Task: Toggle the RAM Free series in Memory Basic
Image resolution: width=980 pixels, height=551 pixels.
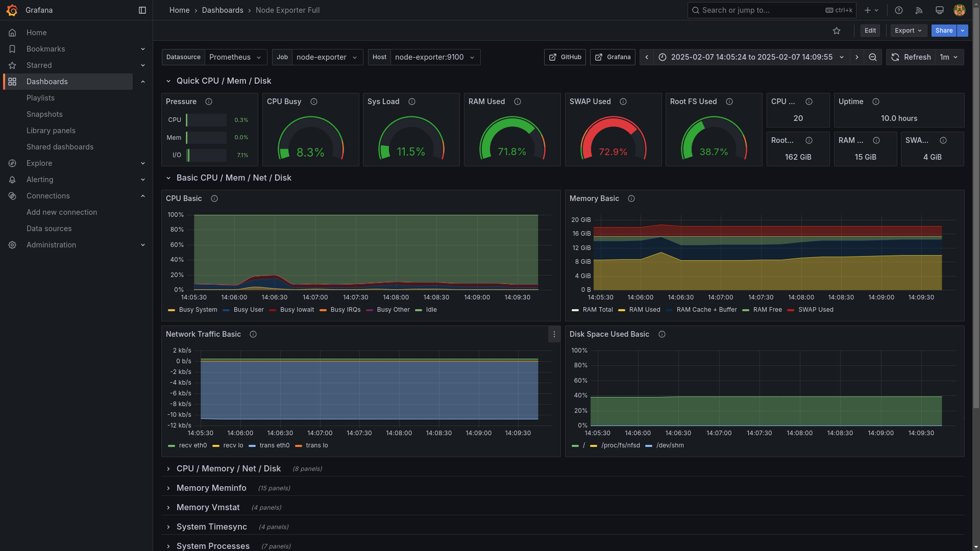Action: [767, 310]
